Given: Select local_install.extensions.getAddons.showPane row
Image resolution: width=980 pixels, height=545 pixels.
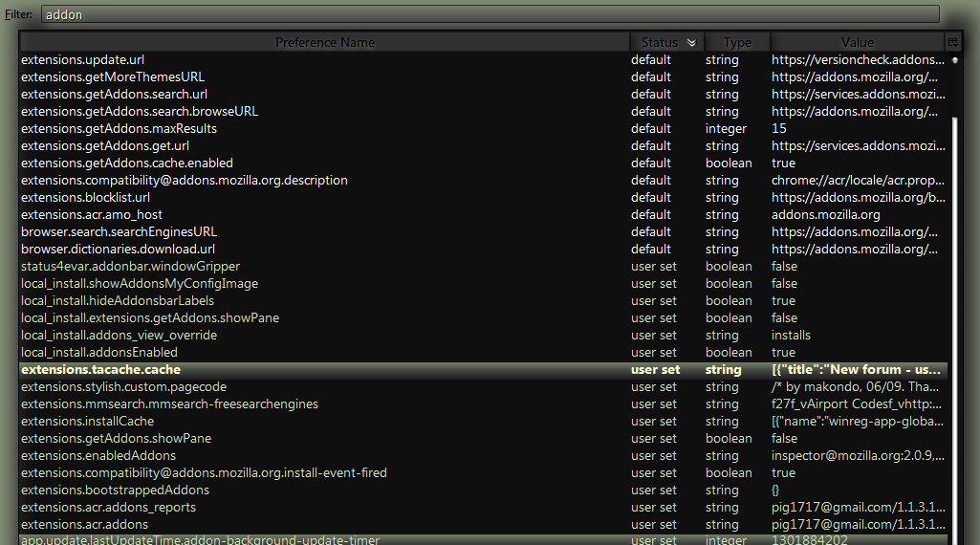Looking at the screenshot, I should click(484, 317).
